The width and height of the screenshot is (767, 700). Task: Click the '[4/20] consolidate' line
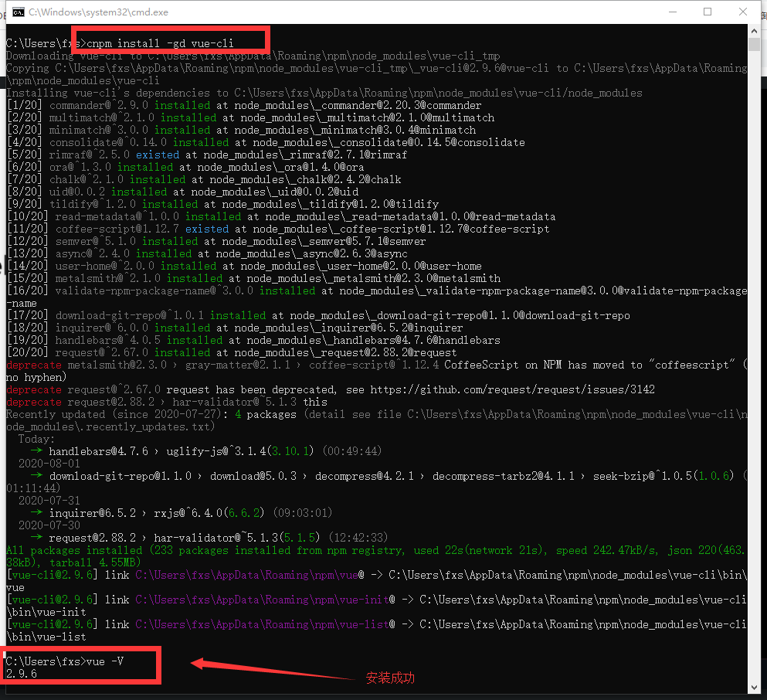click(x=266, y=142)
